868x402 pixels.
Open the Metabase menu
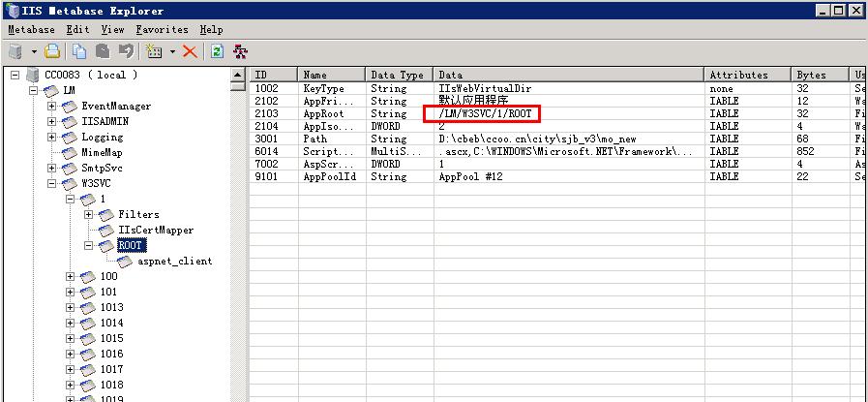[x=31, y=30]
